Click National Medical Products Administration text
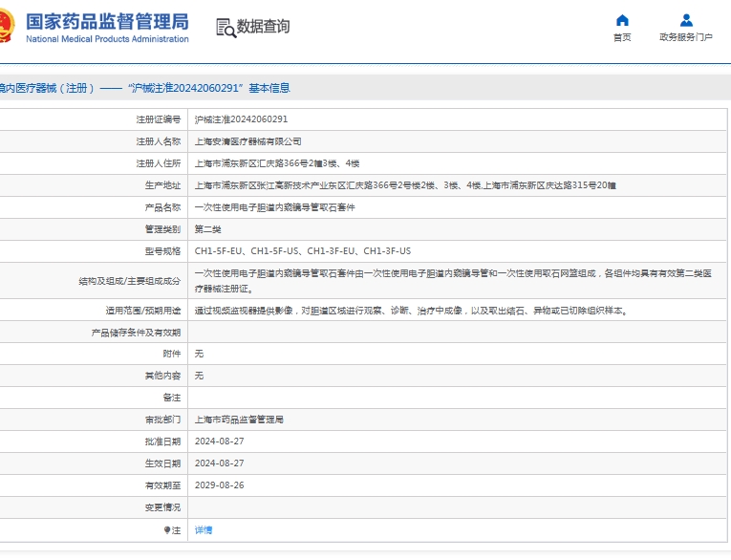The width and height of the screenshot is (731, 560). click(107, 39)
